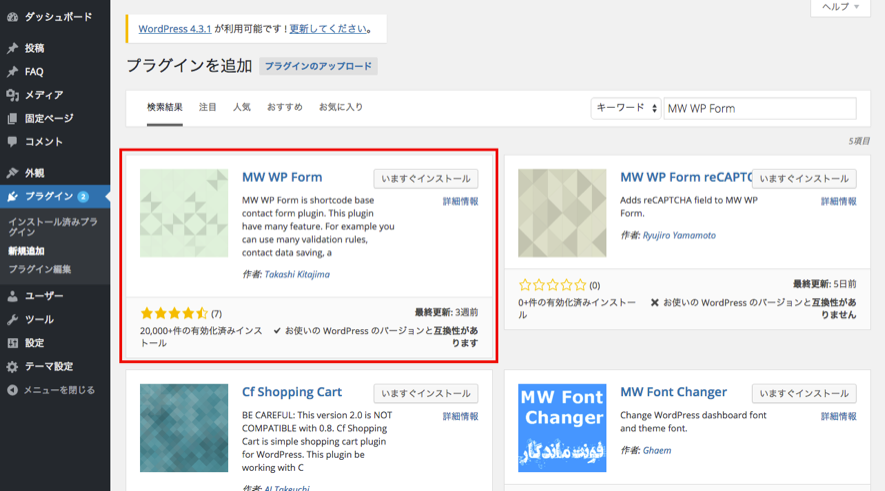Open インストール済みプラグイン in the sidebar submenu
Screen dimensions: 885x491
(x=52, y=225)
